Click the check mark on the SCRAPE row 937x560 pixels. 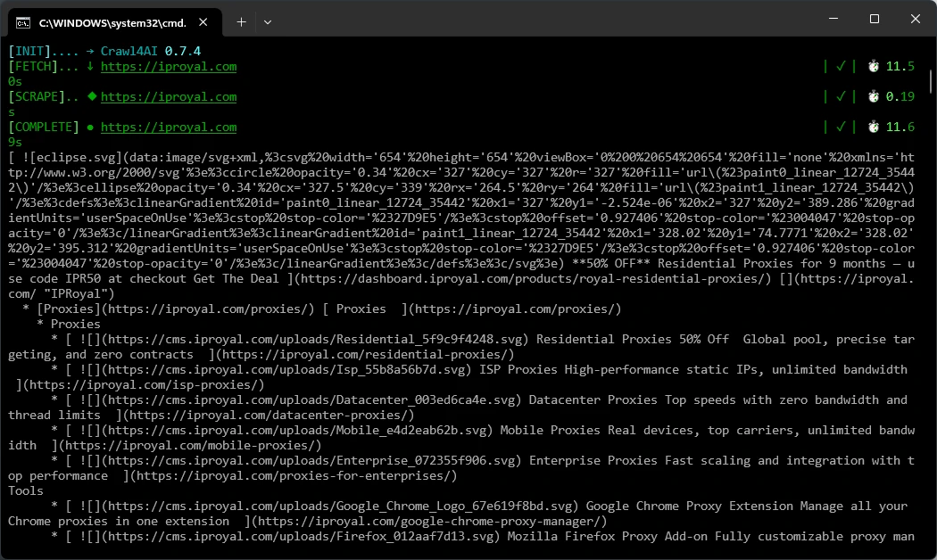840,96
